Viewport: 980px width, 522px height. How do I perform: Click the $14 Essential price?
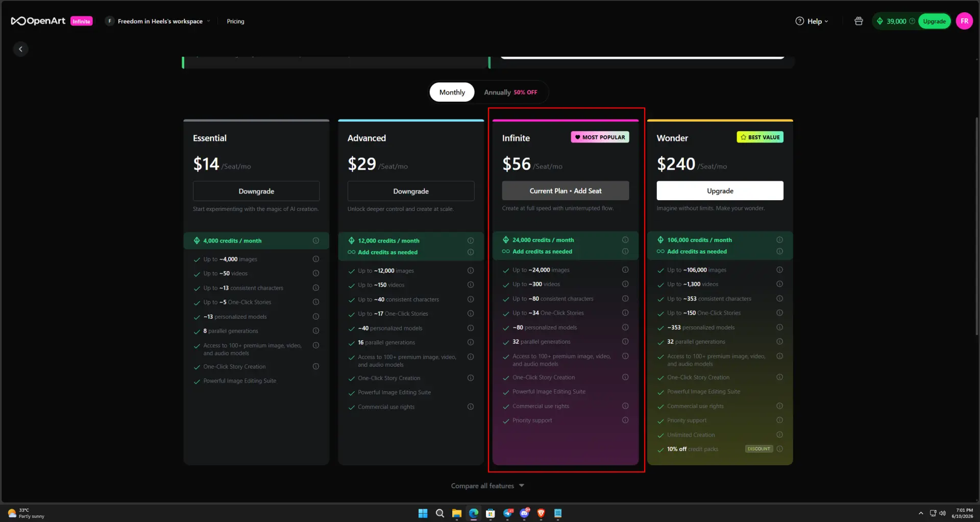click(206, 164)
